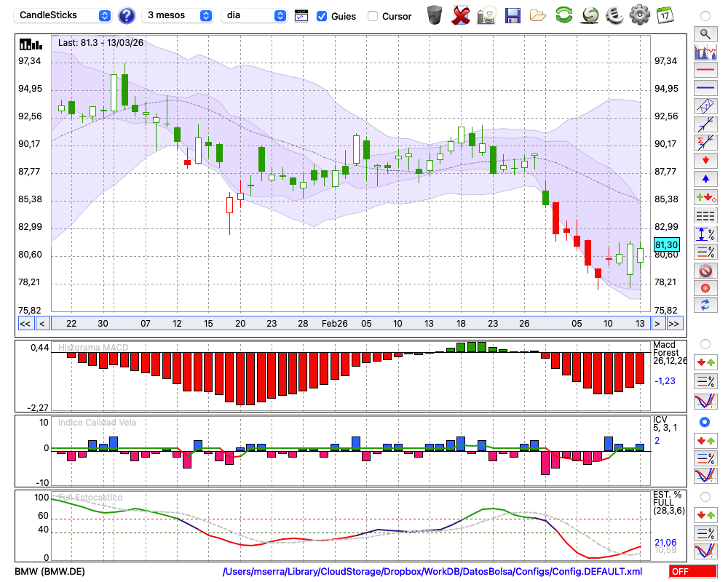
Task: Click the ICV panel red-green arrows icon
Action: (705, 440)
